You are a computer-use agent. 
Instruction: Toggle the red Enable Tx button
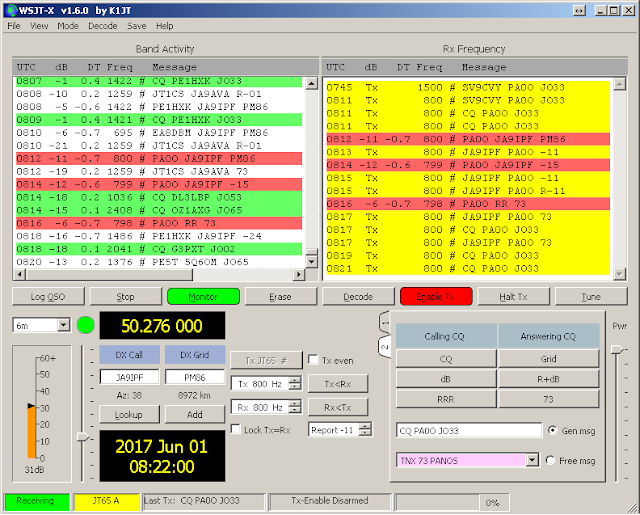click(x=436, y=297)
